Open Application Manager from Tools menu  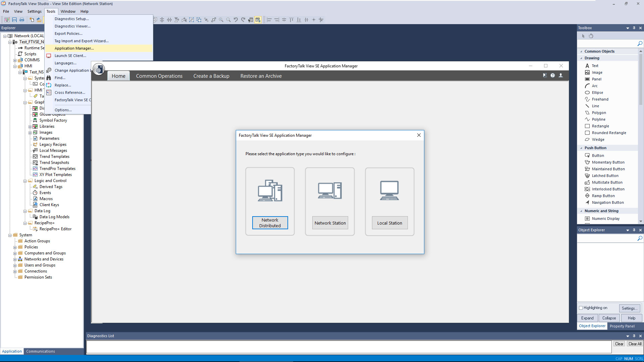[x=74, y=48]
